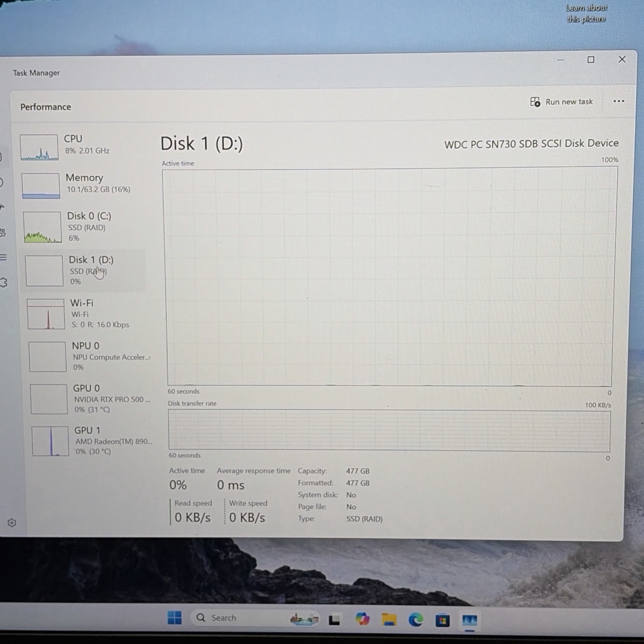
Task: Open Task View from the taskbar
Action: (x=334, y=620)
